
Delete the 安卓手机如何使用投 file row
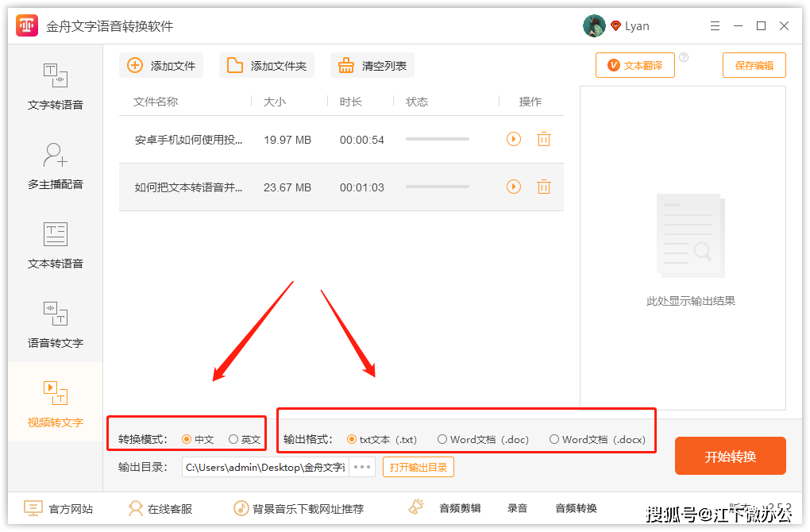[x=544, y=139]
